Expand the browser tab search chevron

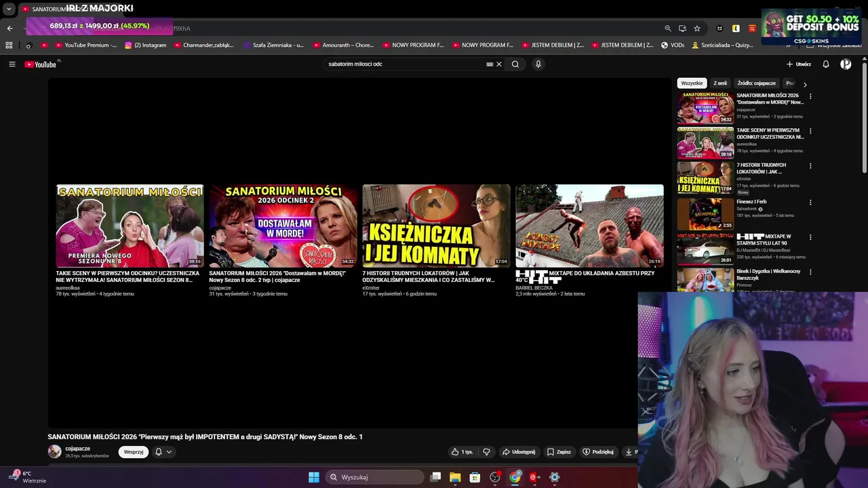[9, 9]
